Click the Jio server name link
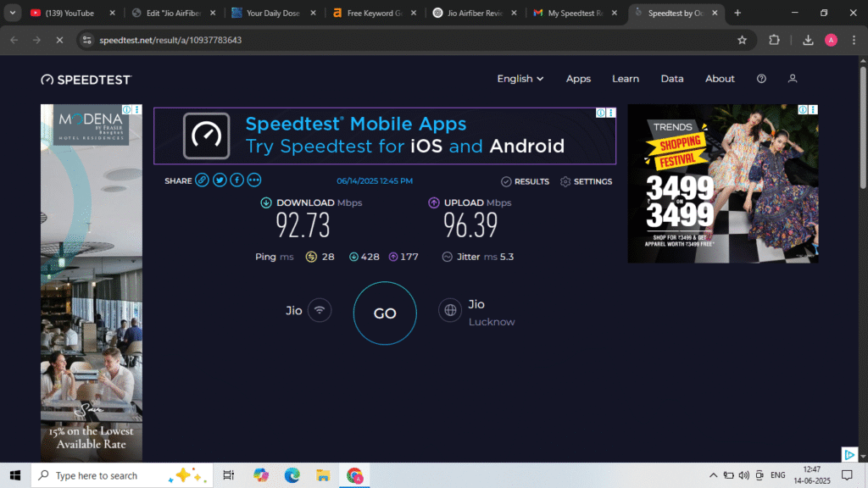 476,304
